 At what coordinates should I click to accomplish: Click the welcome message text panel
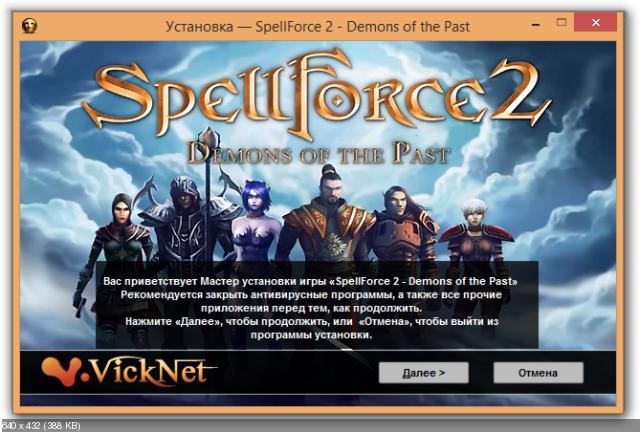point(317,305)
